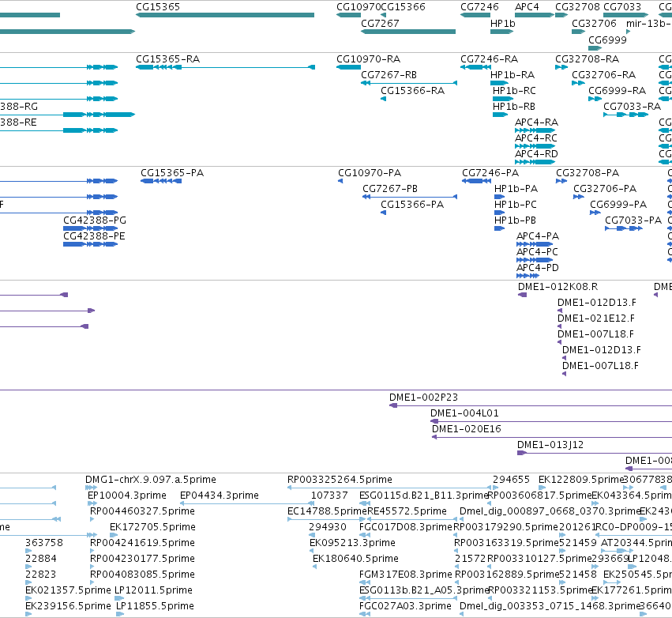Open the CG7267 gene feature
The height and width of the screenshot is (618, 672).
click(x=408, y=32)
